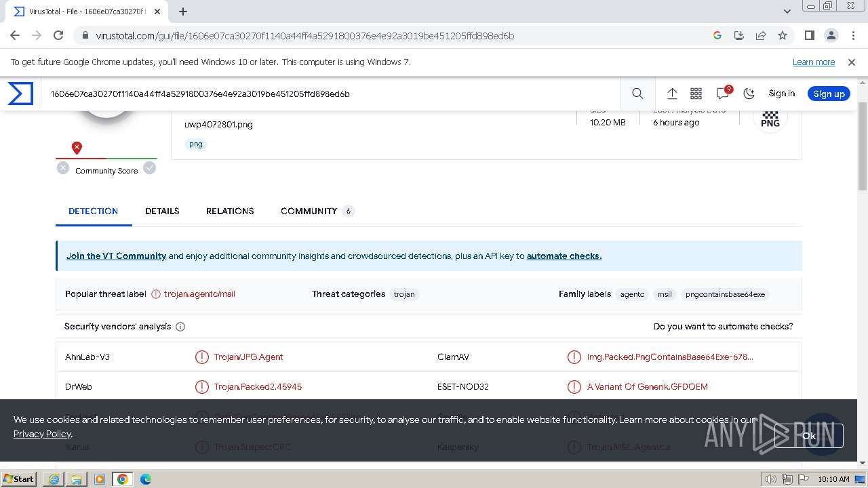Click the msil family label chip

pyautogui.click(x=665, y=294)
